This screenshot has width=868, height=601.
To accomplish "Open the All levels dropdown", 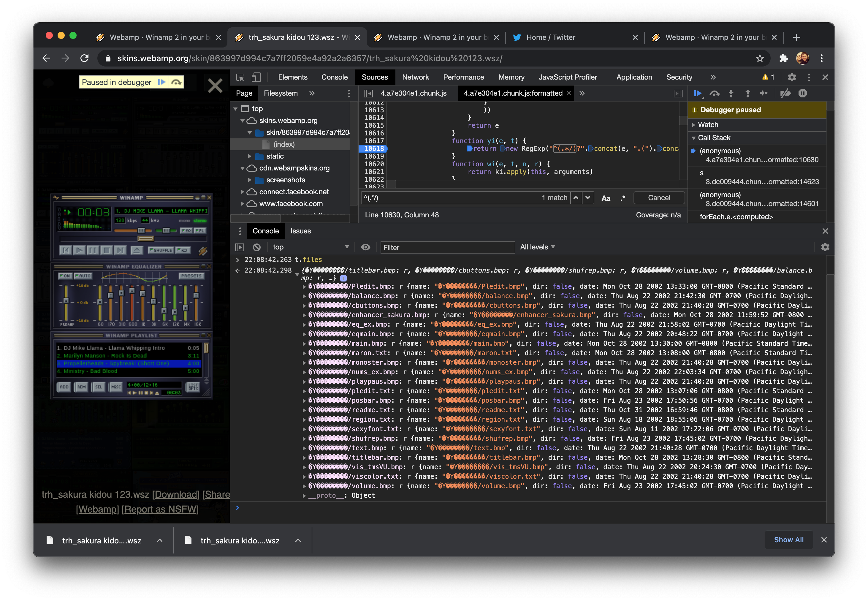I will (537, 247).
